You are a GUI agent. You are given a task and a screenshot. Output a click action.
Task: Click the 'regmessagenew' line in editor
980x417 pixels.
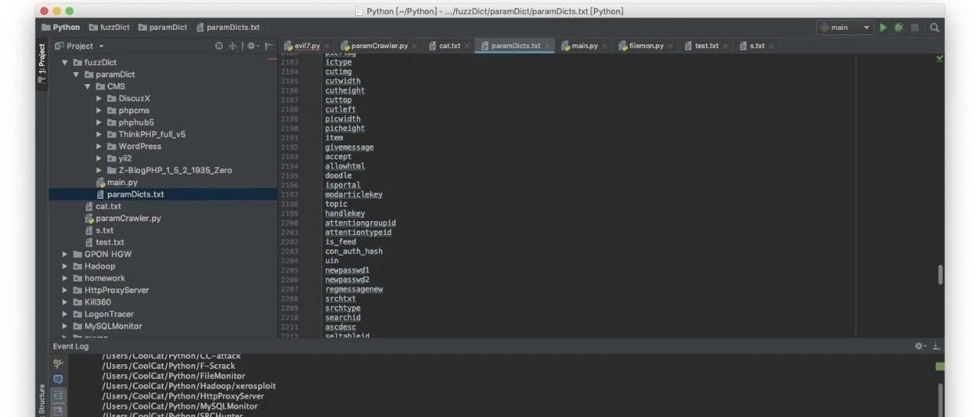tap(354, 289)
